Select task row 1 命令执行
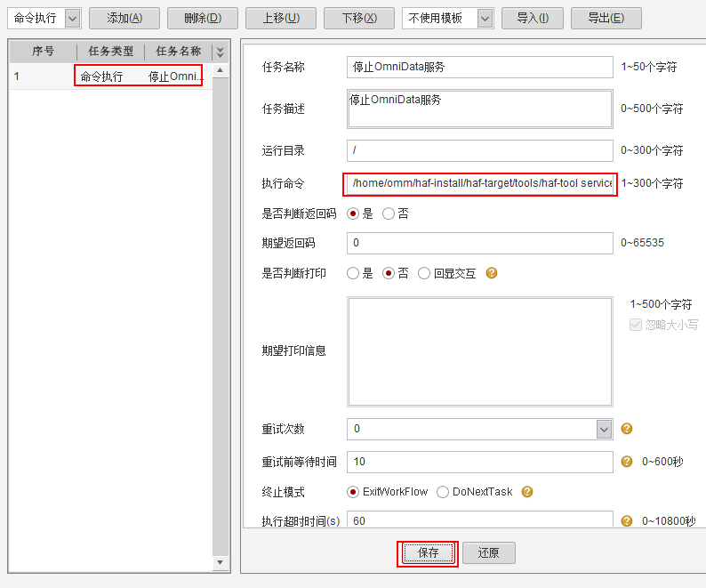 click(111, 77)
